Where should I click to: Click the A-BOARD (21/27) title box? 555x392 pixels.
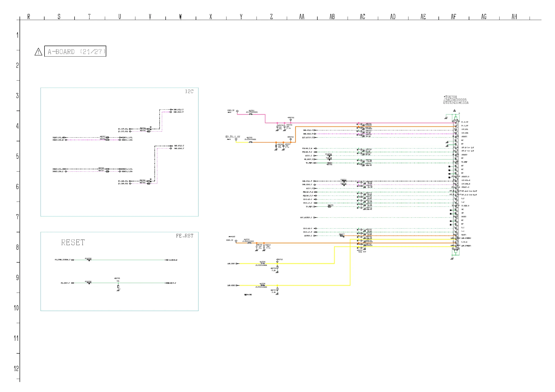coord(75,51)
